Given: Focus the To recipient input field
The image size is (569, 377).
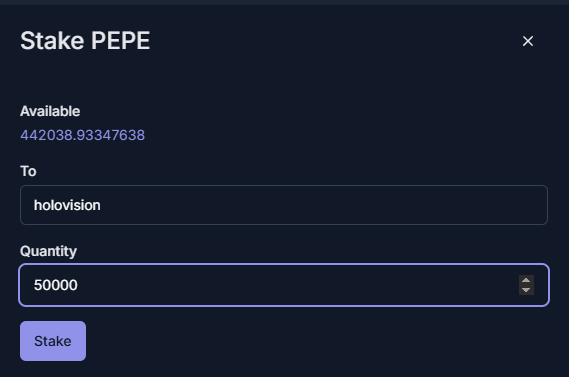Looking at the screenshot, I should pos(284,205).
